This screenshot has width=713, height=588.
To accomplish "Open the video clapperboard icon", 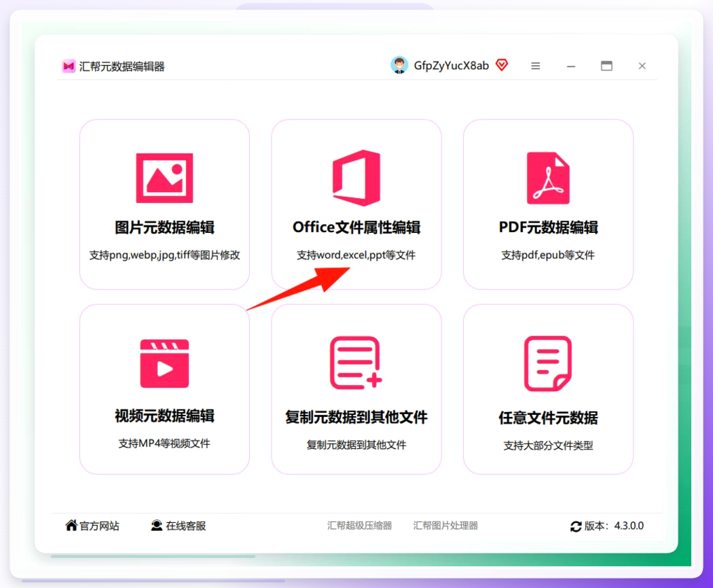I will (x=164, y=363).
